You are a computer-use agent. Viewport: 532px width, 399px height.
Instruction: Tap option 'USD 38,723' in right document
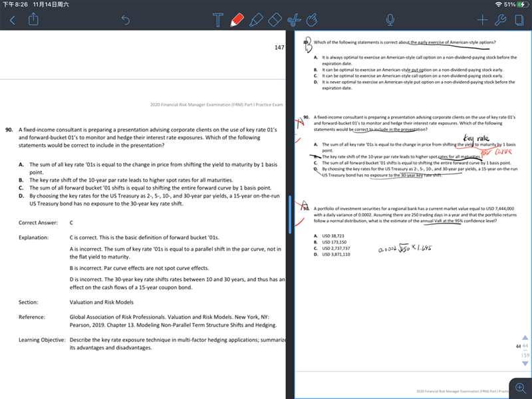(333, 236)
